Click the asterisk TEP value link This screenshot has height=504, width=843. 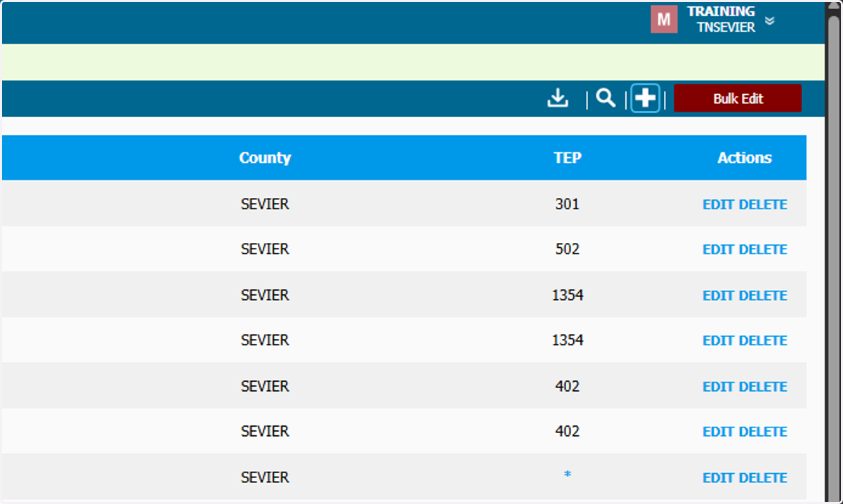[x=568, y=475]
